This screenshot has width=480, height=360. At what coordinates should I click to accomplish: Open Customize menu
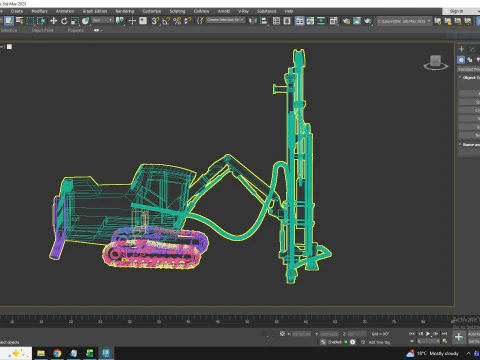152,11
